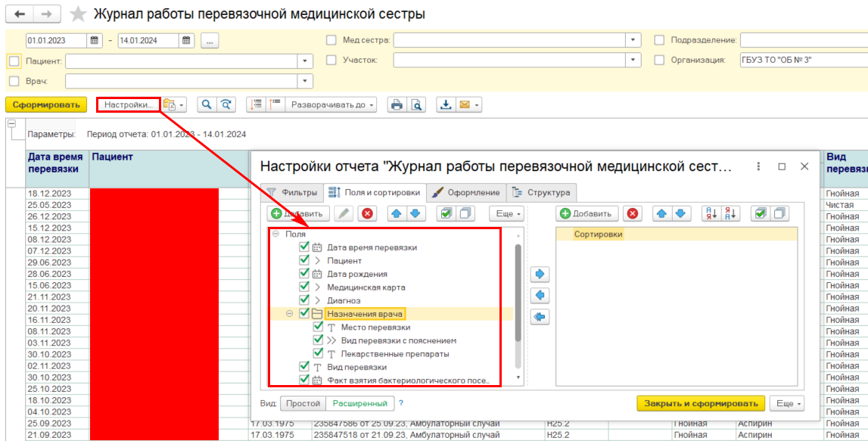The image size is (868, 441).
Task: Open calendar picker for start date 01.01.2023
Action: [95, 40]
